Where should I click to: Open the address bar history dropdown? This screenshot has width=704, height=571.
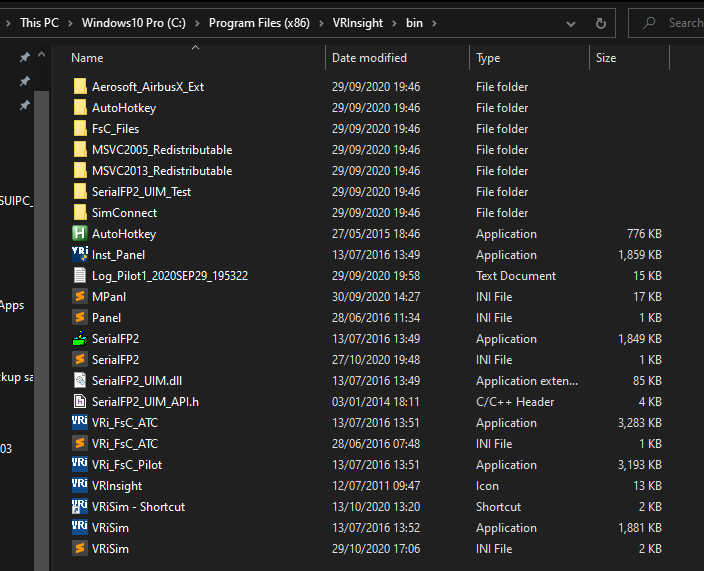(571, 24)
